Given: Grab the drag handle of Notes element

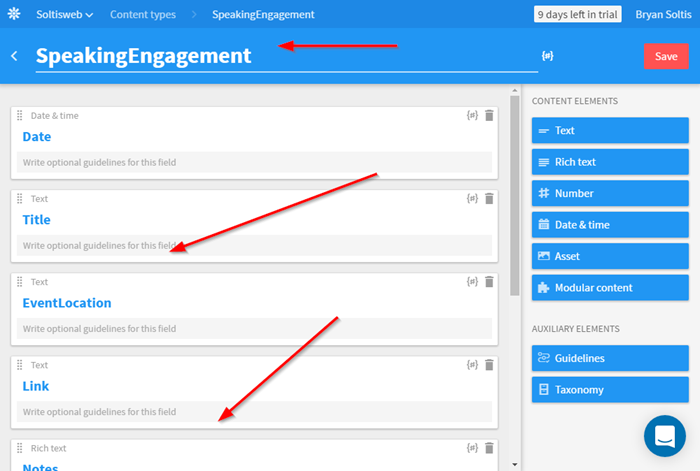Looking at the screenshot, I should 20,448.
